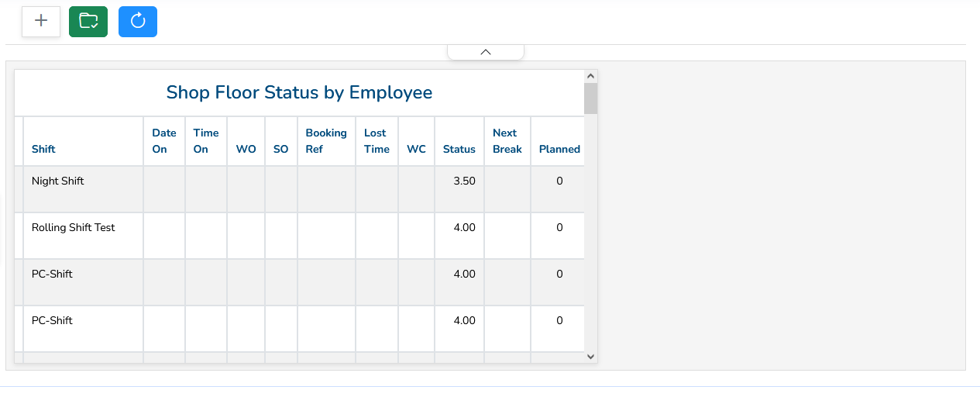Image resolution: width=980 pixels, height=397 pixels.
Task: Click the Lost Time column header
Action: (377, 141)
